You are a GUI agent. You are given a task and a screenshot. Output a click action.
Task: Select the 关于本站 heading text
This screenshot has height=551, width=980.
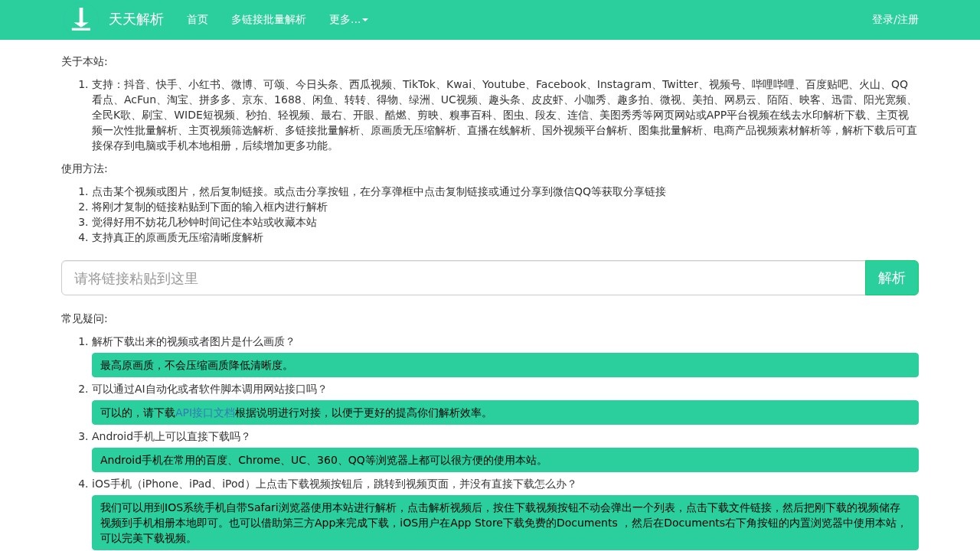pos(84,61)
